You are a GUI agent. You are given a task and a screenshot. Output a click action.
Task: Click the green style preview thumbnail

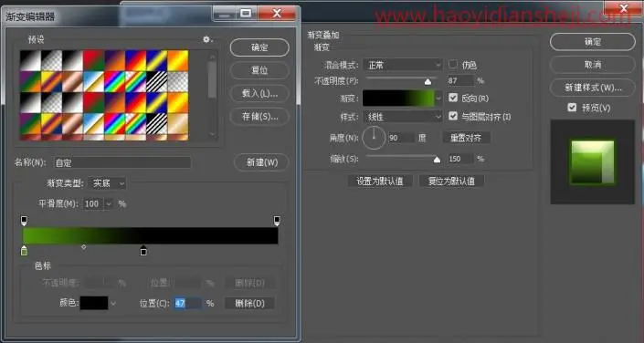coord(592,162)
